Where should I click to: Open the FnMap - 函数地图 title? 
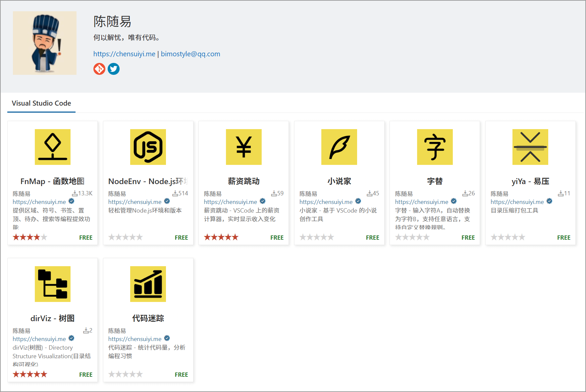point(53,181)
